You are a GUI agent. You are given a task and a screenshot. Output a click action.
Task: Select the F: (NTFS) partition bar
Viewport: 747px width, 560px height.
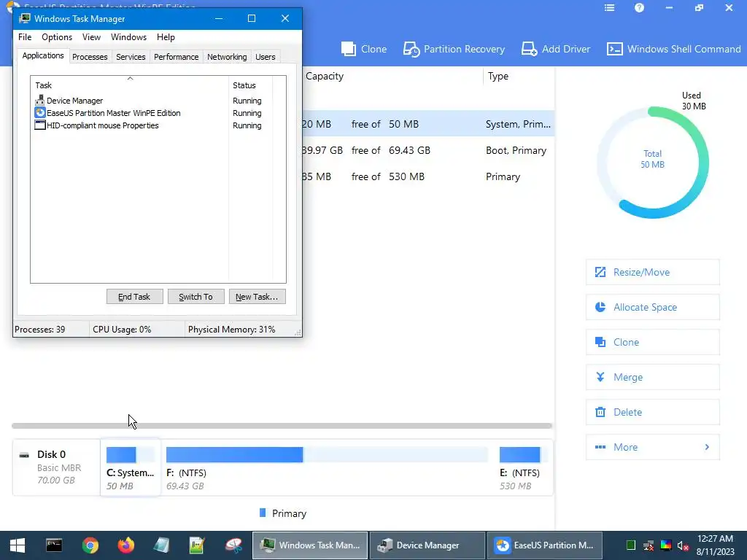(327, 455)
